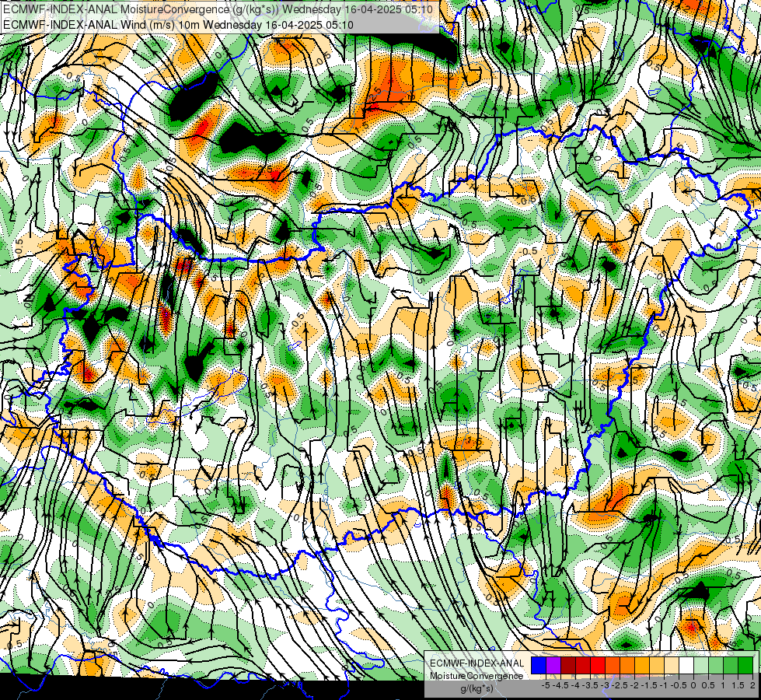Click the 1.5 value in the legend scale
Viewport: 761px width, 700px height.
(738, 685)
